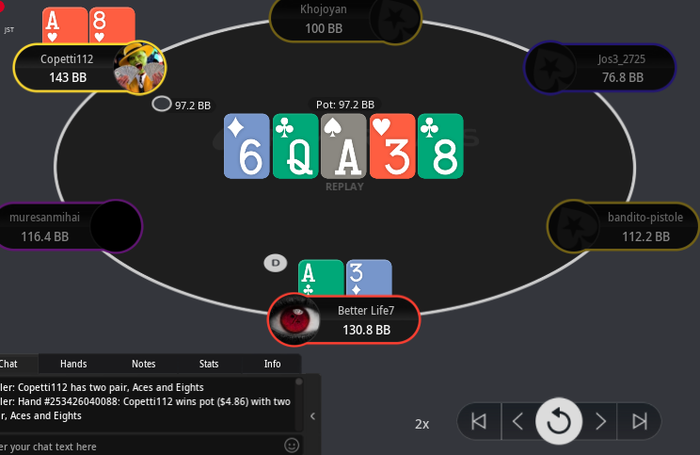The image size is (700, 455).
Task: Open the Stats tab
Action: click(208, 364)
